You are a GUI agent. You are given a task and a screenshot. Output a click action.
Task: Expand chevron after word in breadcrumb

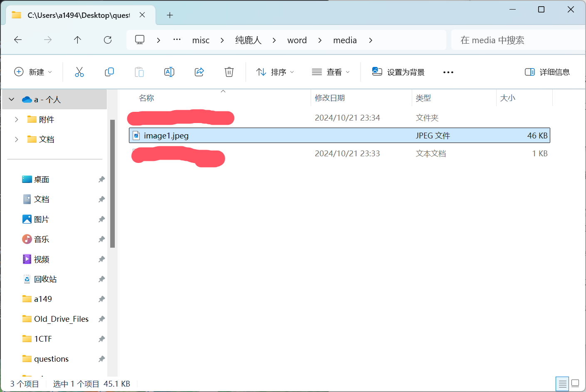320,40
